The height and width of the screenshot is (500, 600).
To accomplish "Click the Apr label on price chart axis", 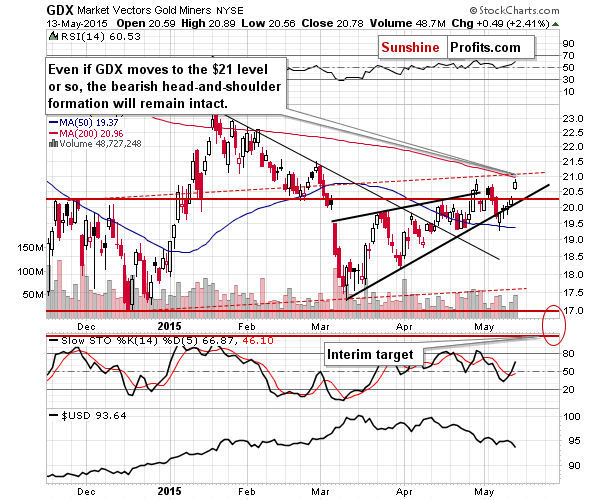I will click(x=404, y=326).
